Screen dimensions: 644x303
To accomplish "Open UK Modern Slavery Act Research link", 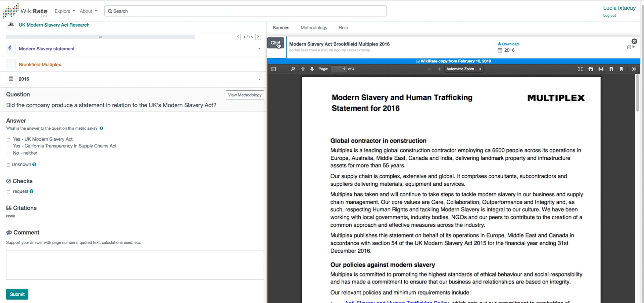I will pos(54,25).
